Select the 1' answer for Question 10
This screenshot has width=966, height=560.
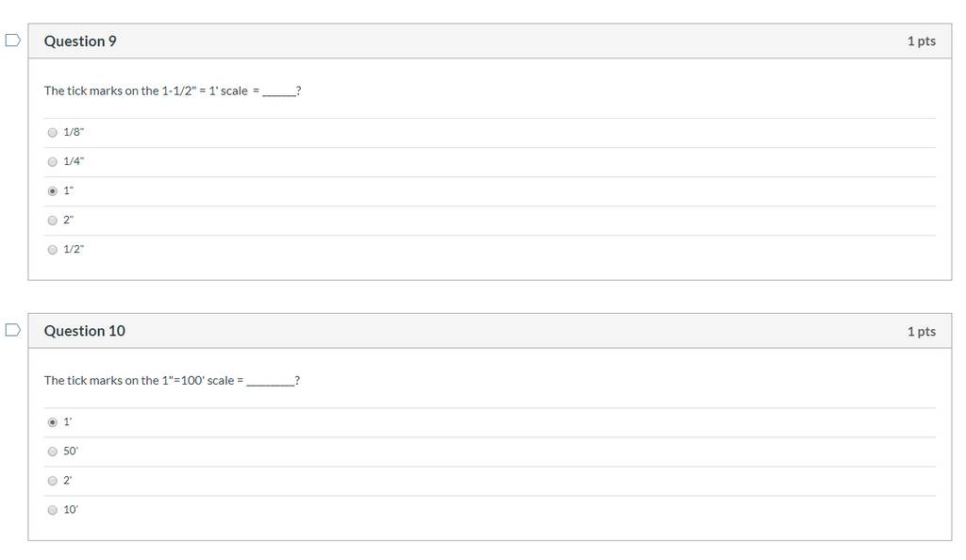click(x=53, y=422)
